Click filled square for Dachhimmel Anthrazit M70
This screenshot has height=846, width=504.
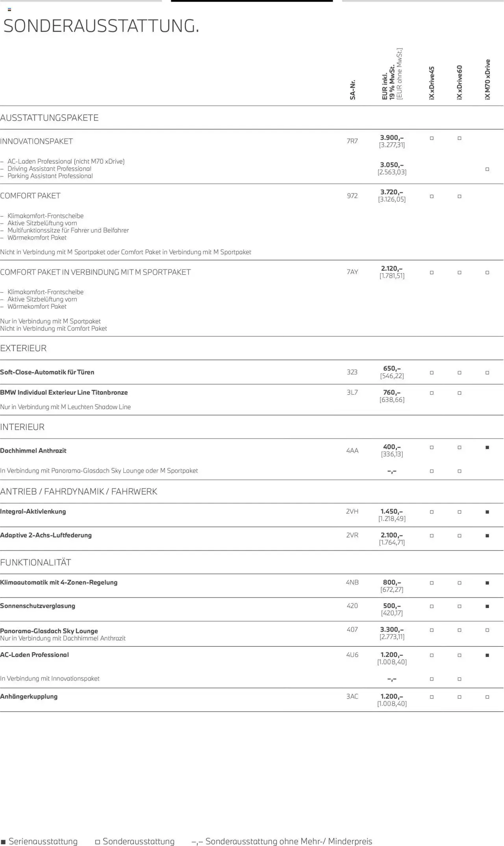click(487, 447)
